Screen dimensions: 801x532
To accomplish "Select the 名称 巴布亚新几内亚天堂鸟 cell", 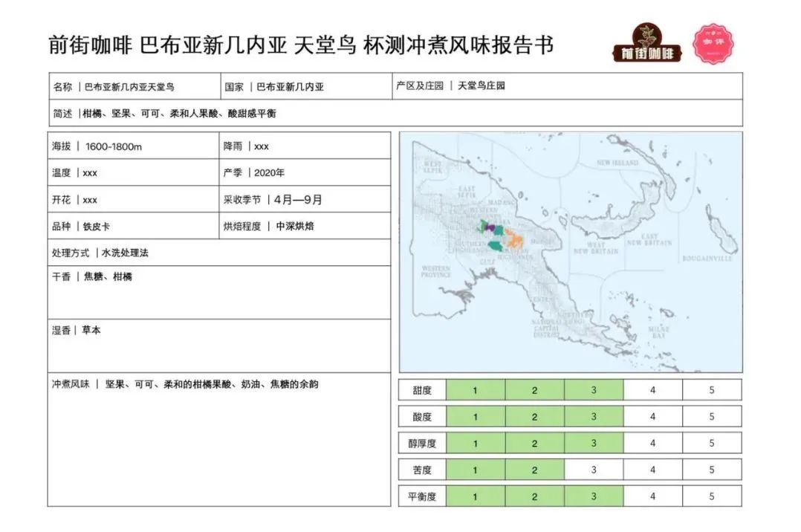I will (x=135, y=86).
